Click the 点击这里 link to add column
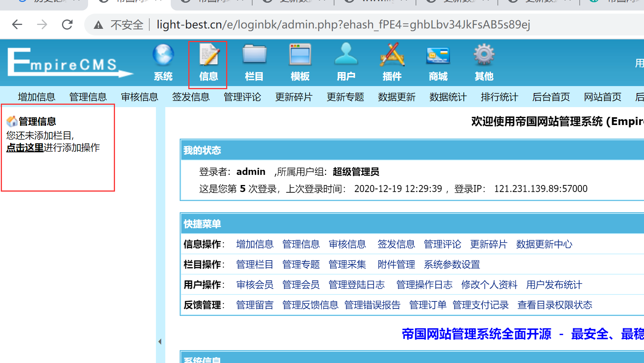 (x=25, y=148)
